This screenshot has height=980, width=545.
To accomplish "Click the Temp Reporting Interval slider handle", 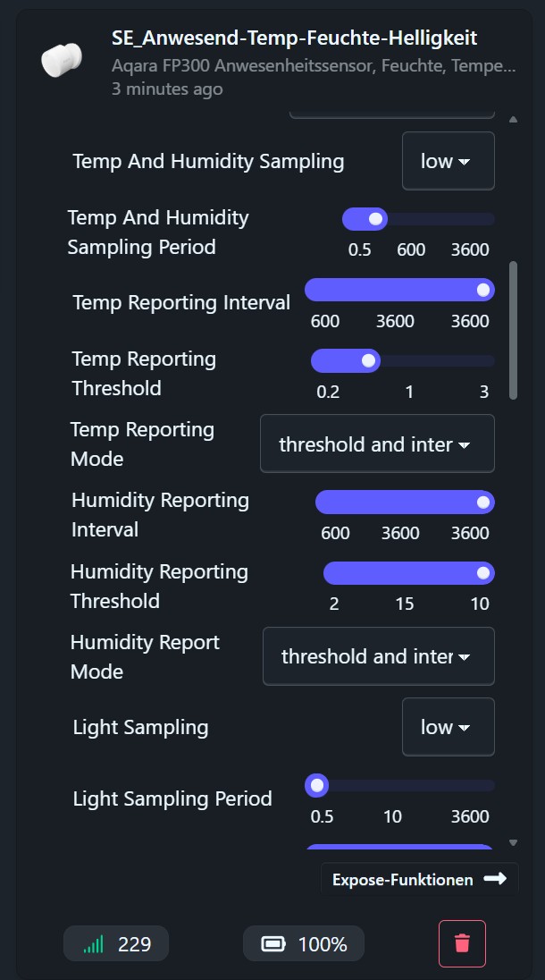I will coord(483,290).
